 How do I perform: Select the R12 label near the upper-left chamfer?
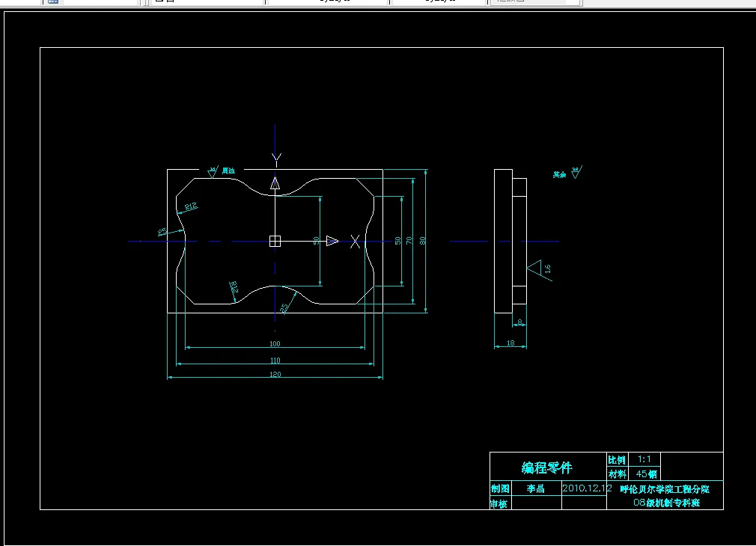(x=191, y=206)
